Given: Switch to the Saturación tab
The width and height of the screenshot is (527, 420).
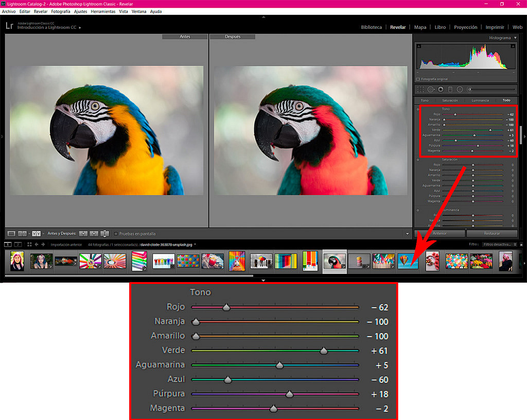Looking at the screenshot, I should pyautogui.click(x=450, y=100).
